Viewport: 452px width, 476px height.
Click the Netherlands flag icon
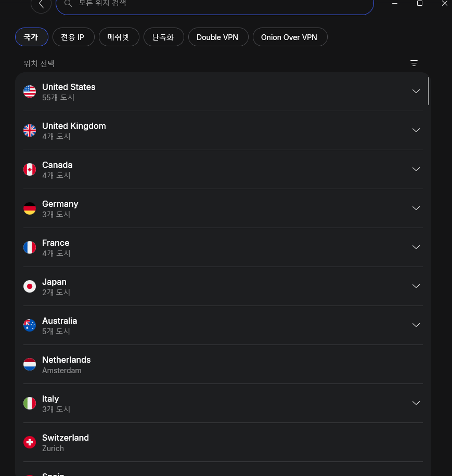[30, 364]
